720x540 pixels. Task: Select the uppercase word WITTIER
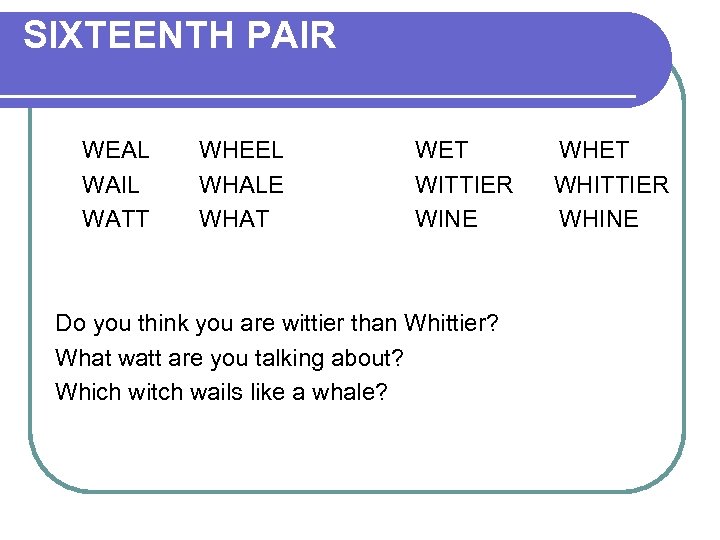463,185
